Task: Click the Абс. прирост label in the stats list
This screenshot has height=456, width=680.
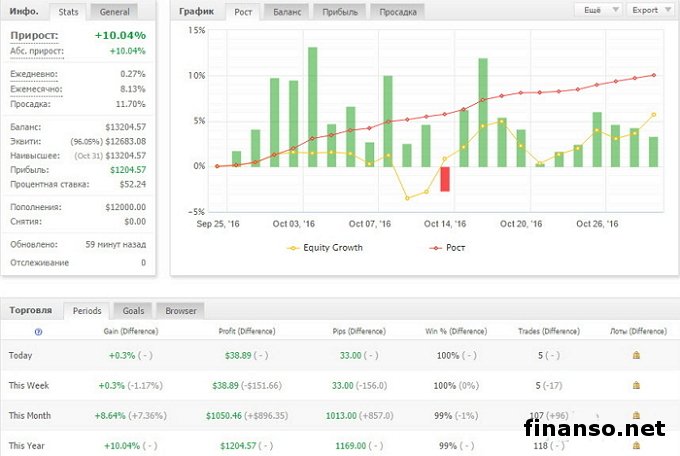Action: [x=34, y=50]
